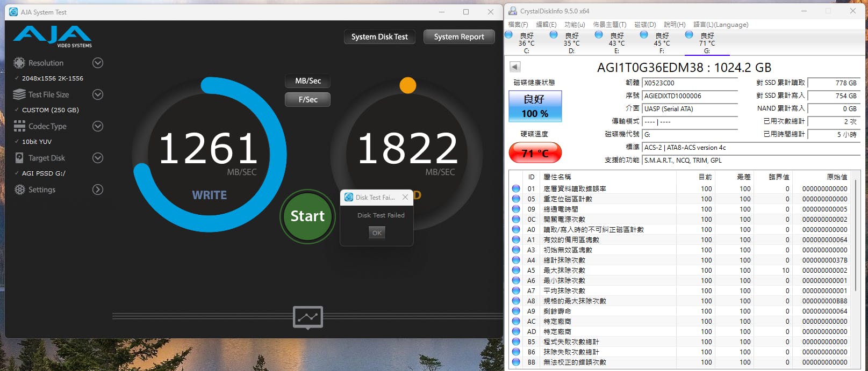Select the 10bit YUV codec value
868x371 pixels.
pos(37,142)
